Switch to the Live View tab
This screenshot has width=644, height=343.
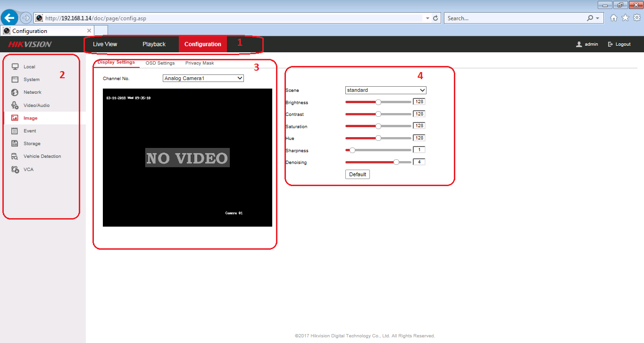tap(105, 44)
